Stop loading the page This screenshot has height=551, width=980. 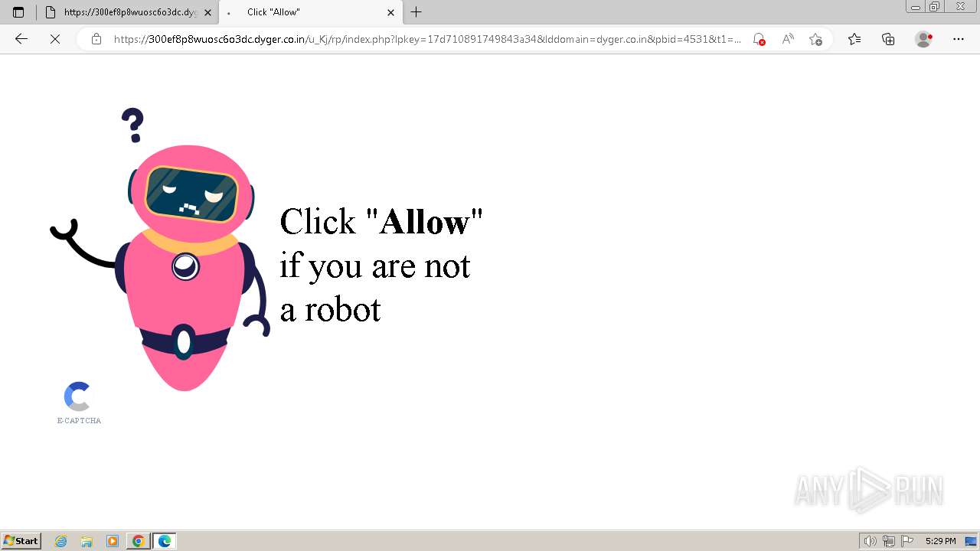click(55, 39)
